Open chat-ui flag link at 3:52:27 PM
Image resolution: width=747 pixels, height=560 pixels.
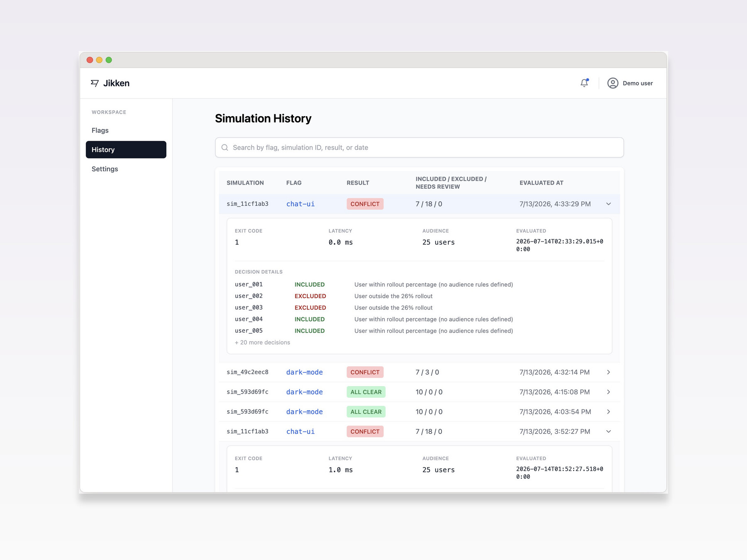pyautogui.click(x=300, y=431)
